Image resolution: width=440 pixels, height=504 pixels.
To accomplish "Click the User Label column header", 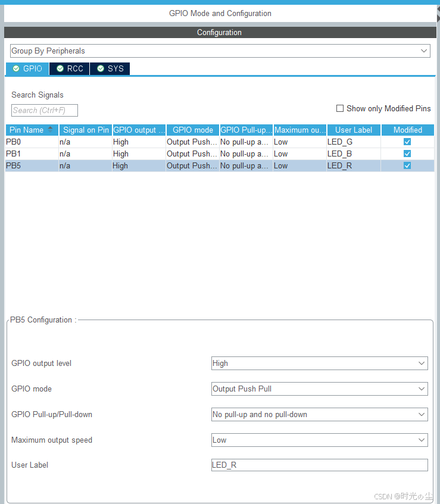I will point(354,130).
